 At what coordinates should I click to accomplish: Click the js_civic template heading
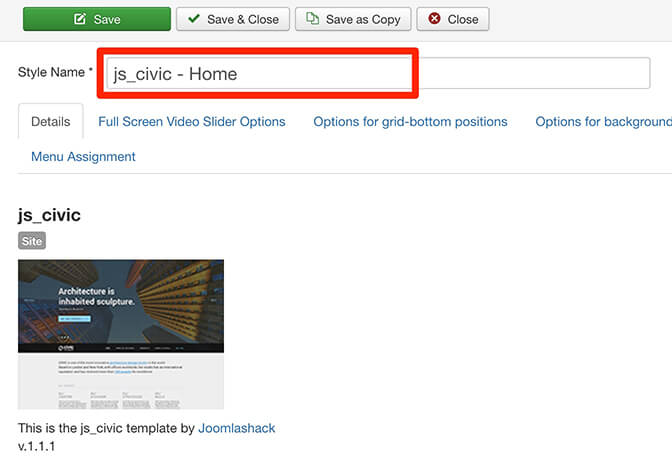[49, 215]
